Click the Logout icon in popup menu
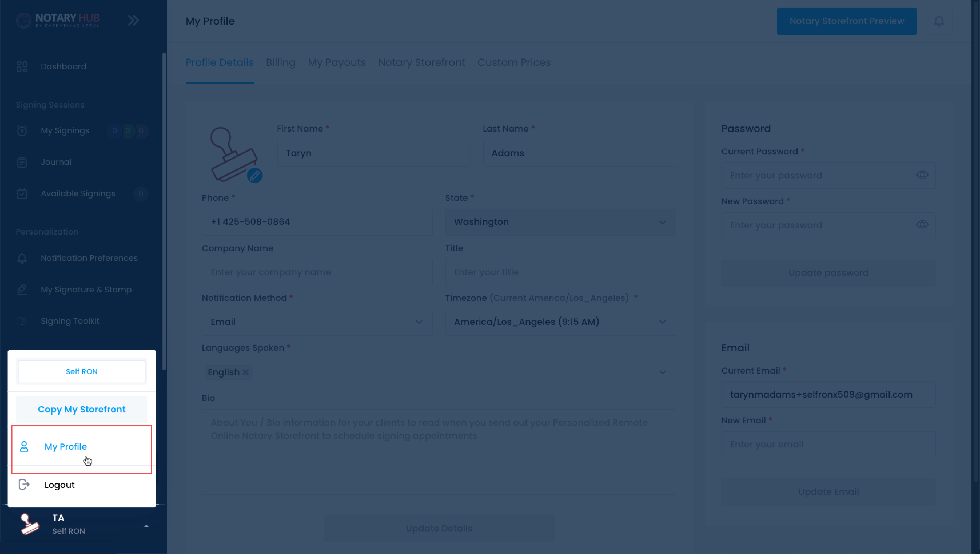980x554 pixels. 24,484
